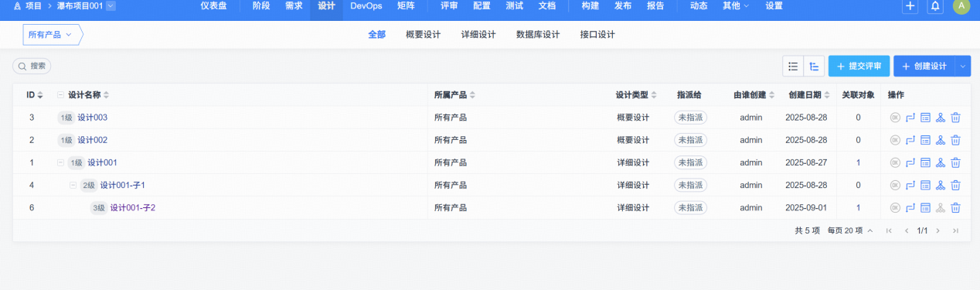
Task: Click the 提交评审 button
Action: pyautogui.click(x=859, y=67)
